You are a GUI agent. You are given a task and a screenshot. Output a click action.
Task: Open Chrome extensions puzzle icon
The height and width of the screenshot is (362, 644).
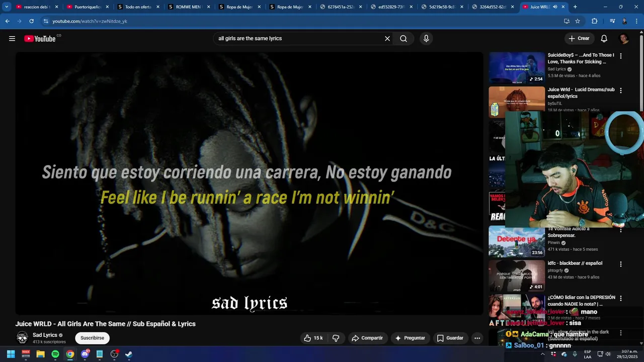pyautogui.click(x=594, y=21)
